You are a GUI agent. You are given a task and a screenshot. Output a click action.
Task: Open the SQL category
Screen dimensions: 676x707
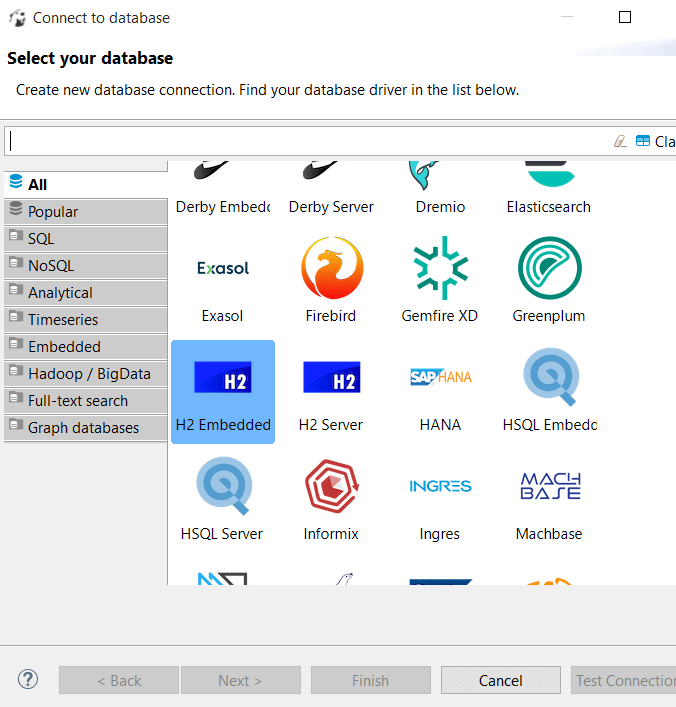point(86,239)
